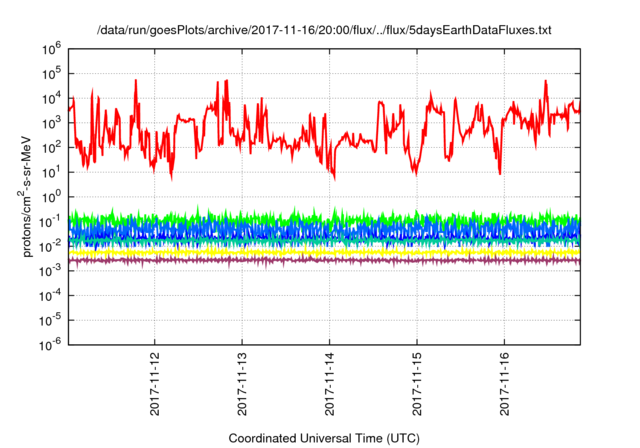The width and height of the screenshot is (640, 448).
Task: Select the date label 2017-11-12
Action: tap(155, 383)
